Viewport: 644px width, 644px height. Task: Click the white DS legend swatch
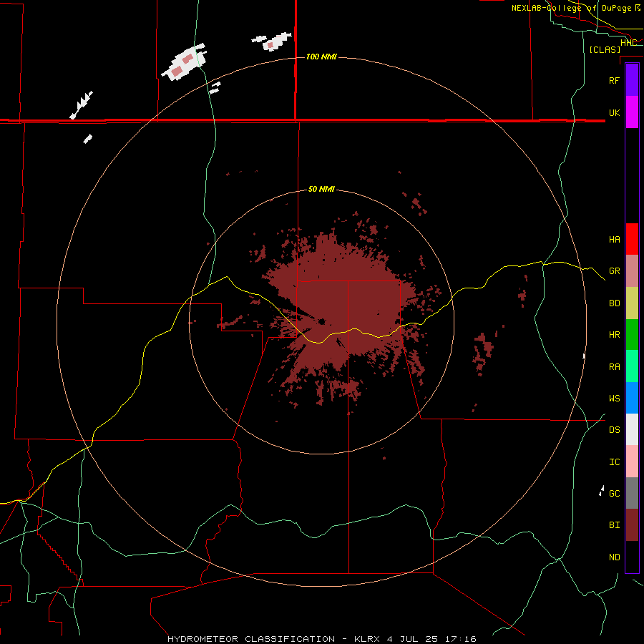pos(632,429)
